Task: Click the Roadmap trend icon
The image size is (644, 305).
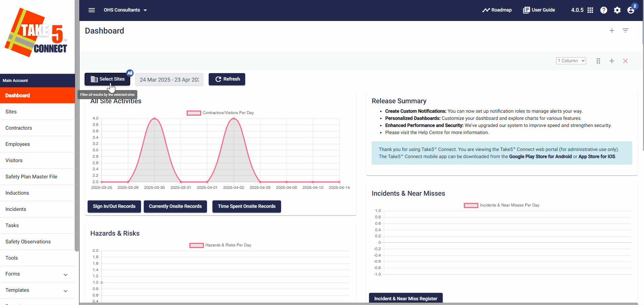Action: pyautogui.click(x=486, y=10)
